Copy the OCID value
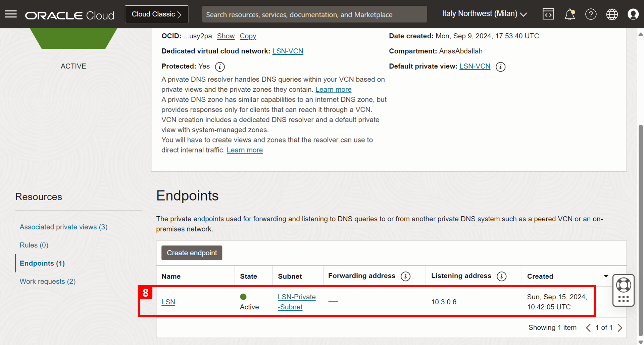The height and width of the screenshot is (345, 644). pyautogui.click(x=248, y=36)
